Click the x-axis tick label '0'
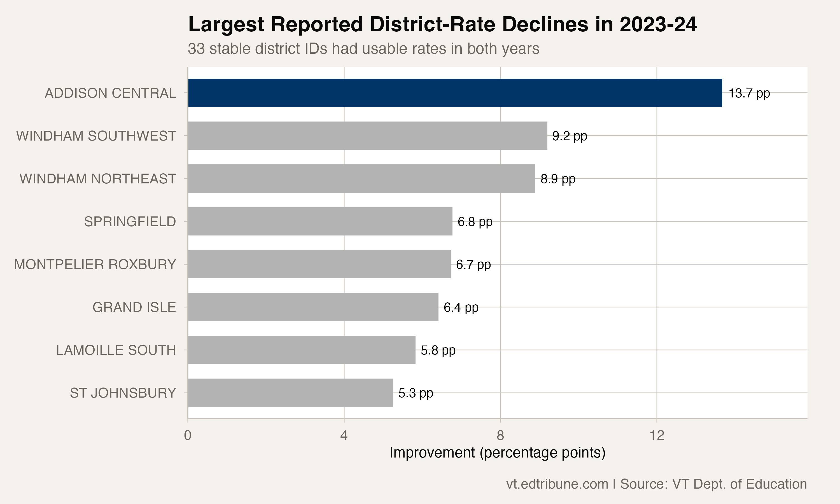This screenshot has height=504, width=840. (188, 435)
